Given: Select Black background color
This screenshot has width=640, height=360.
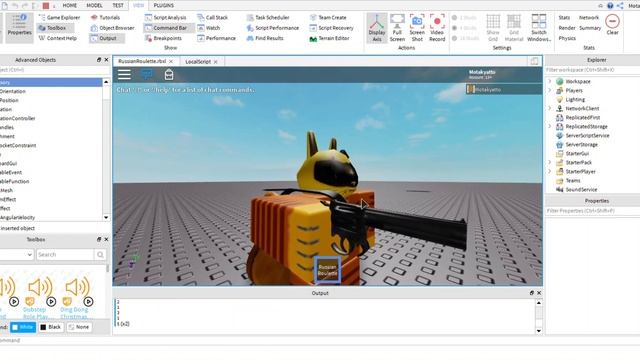Looking at the screenshot, I should tap(51, 327).
